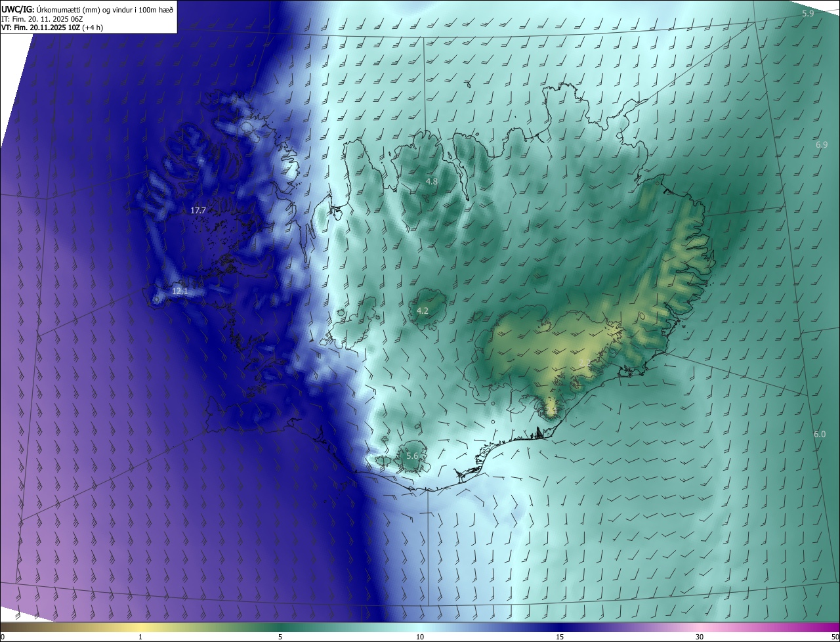Click the colorbar tick label 0
840x642 pixels.
point(3,637)
